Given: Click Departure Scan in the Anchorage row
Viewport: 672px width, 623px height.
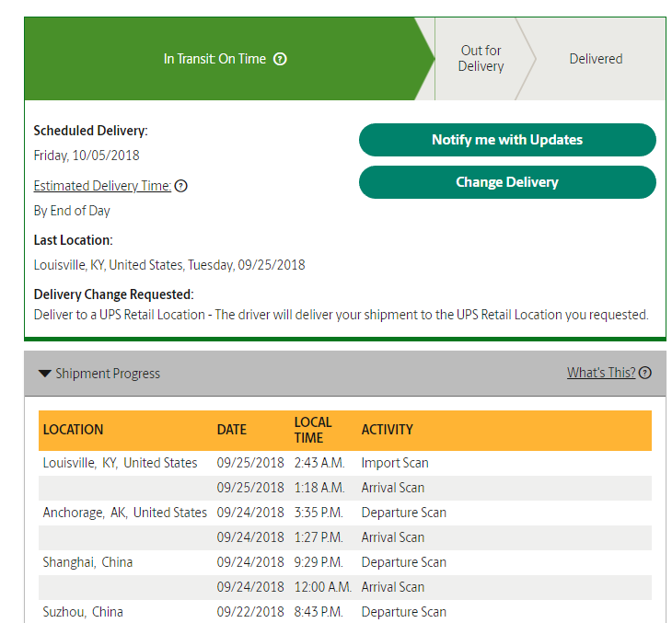Looking at the screenshot, I should pos(404,513).
